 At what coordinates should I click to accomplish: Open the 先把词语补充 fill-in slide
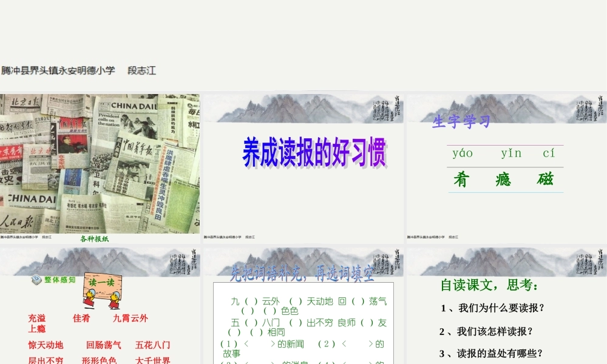(x=303, y=306)
